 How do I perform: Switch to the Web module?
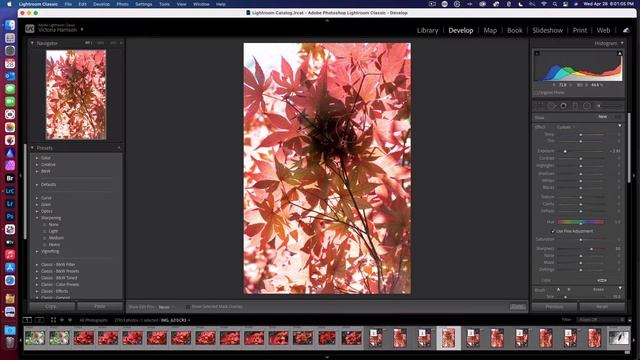point(603,30)
